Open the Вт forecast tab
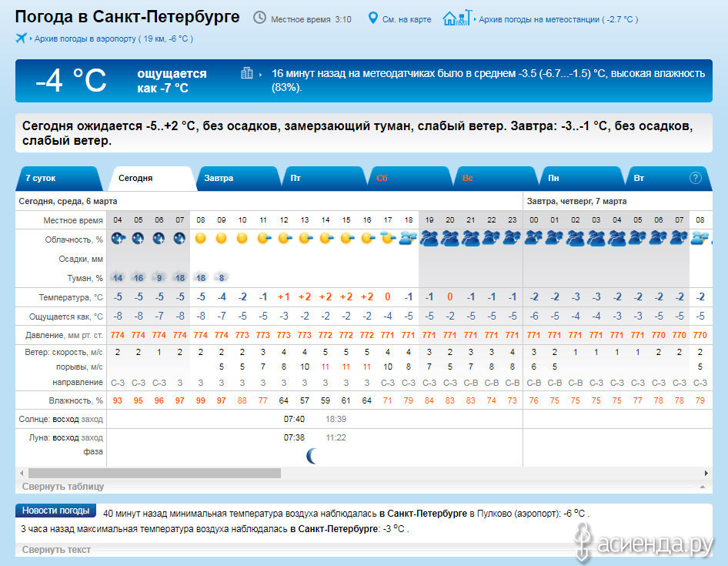 pyautogui.click(x=668, y=179)
